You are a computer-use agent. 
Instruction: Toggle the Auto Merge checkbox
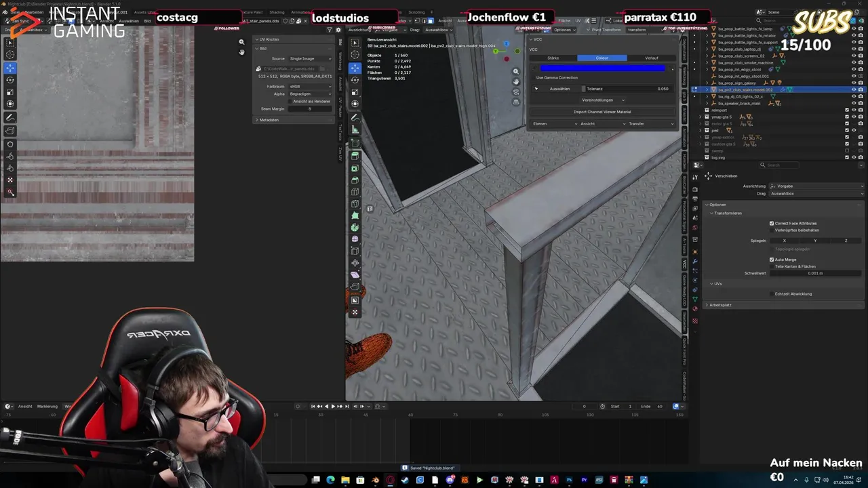772,260
